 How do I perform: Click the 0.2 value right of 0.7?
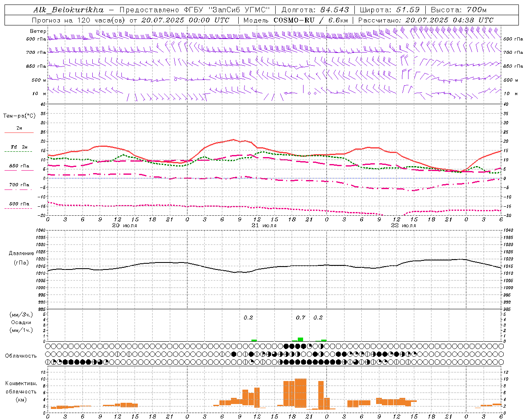[318, 318]
